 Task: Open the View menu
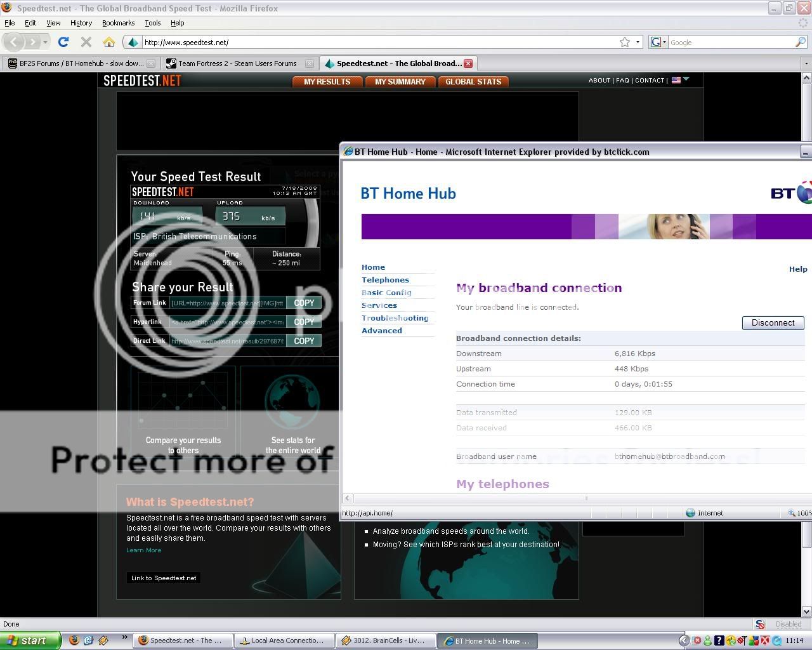53,23
